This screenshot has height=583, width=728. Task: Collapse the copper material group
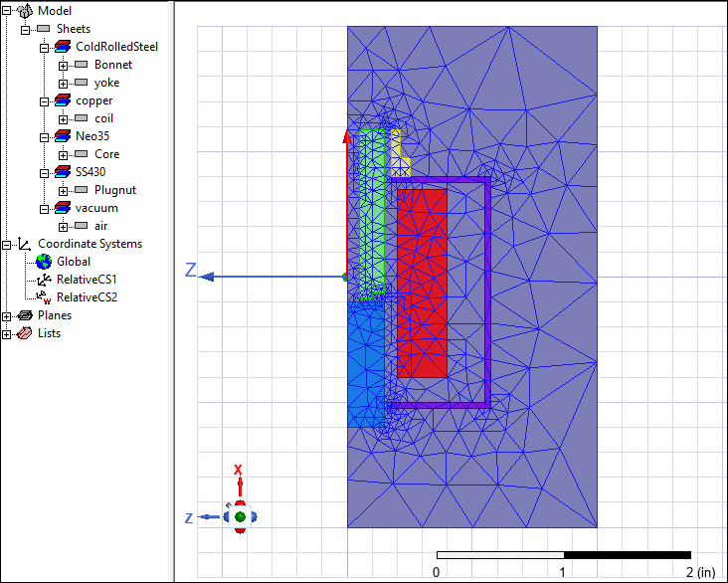[x=44, y=101]
